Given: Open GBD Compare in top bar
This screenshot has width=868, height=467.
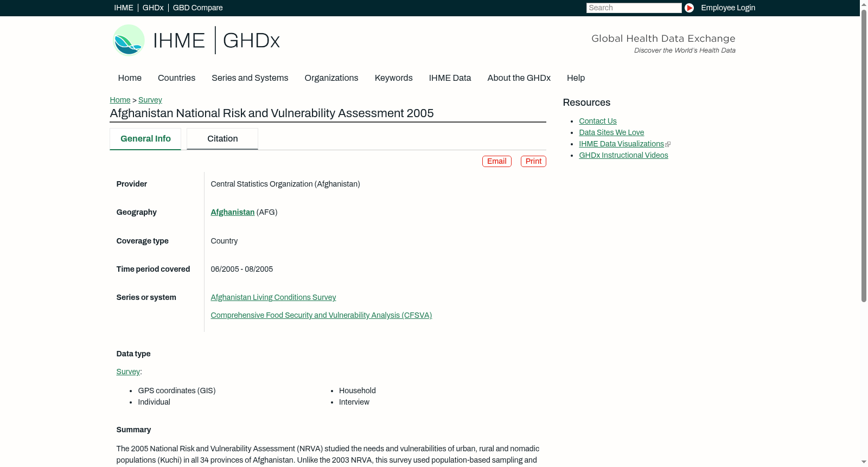Looking at the screenshot, I should [x=198, y=8].
